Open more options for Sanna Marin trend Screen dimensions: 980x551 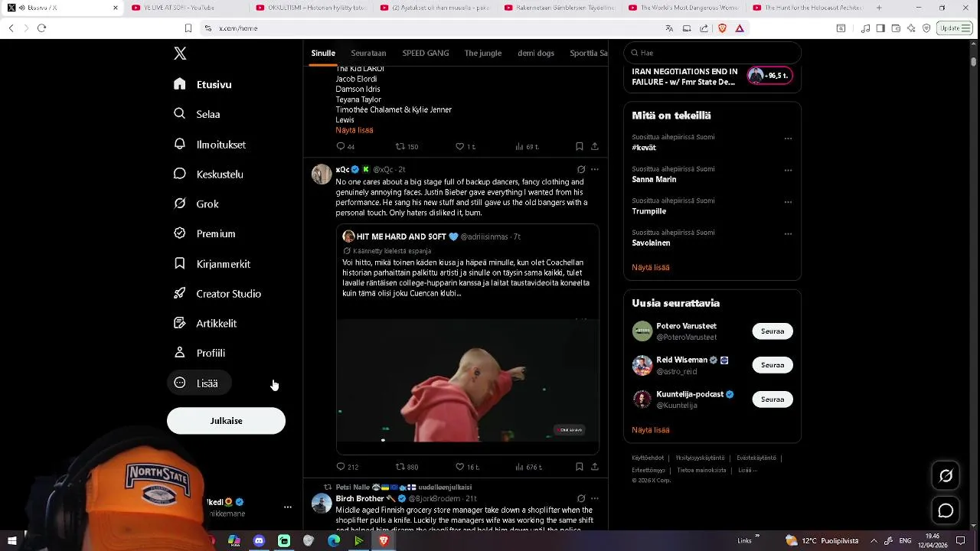tap(788, 171)
